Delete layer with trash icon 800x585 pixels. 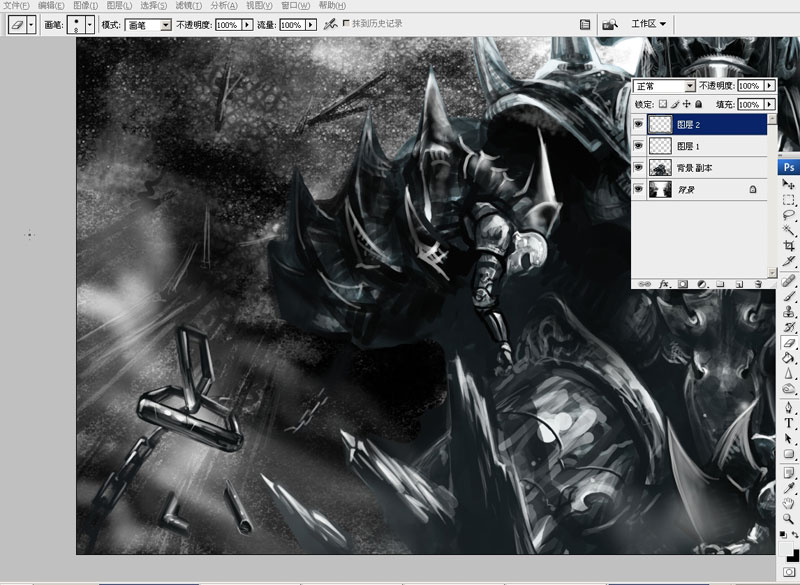pos(758,284)
